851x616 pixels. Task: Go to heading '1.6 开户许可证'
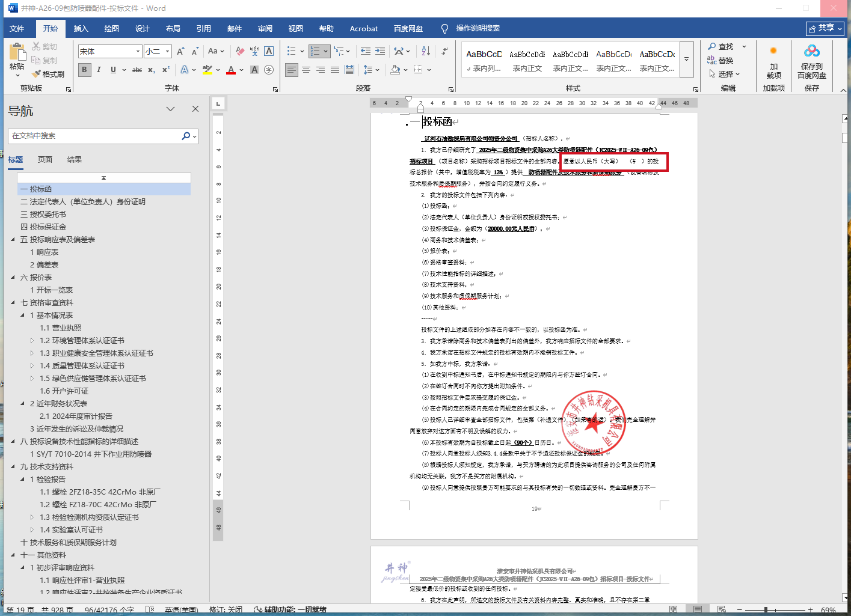(64, 391)
